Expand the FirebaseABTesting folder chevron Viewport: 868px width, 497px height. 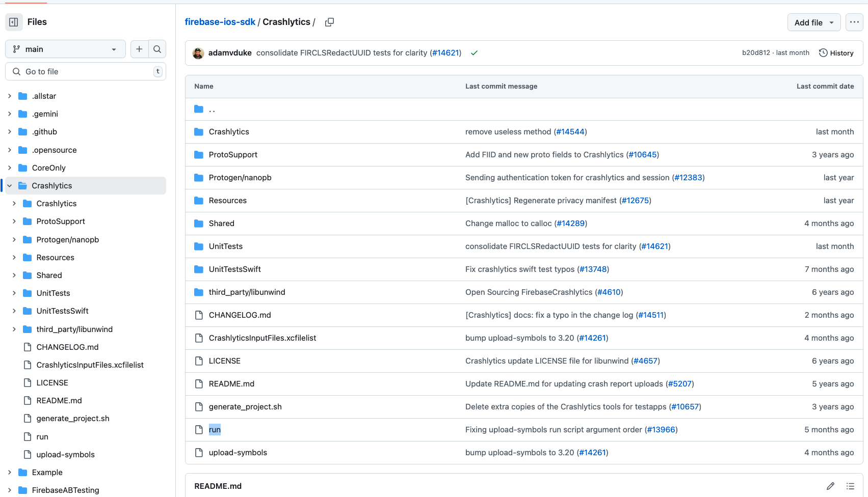point(9,490)
